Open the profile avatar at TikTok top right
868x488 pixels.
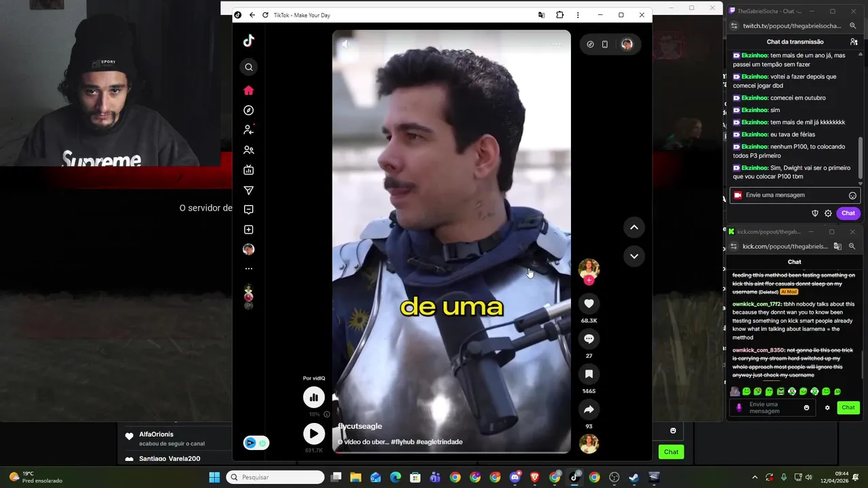[x=627, y=44]
